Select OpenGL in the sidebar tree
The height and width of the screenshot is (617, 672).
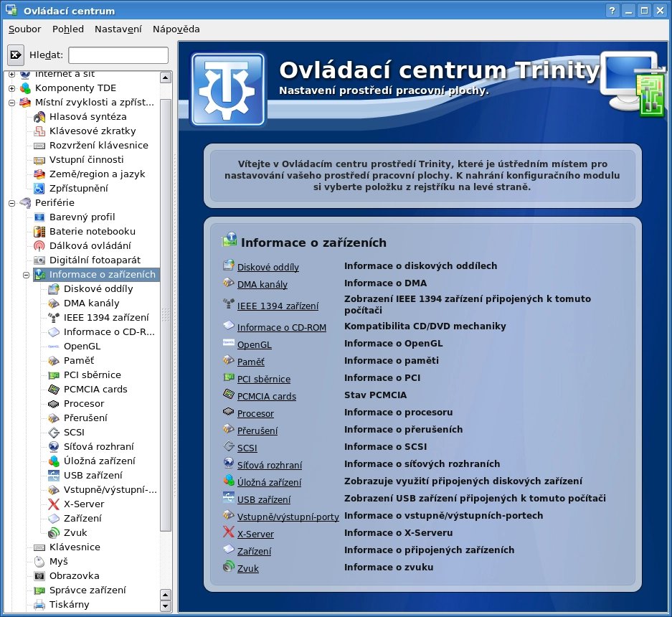(x=82, y=347)
